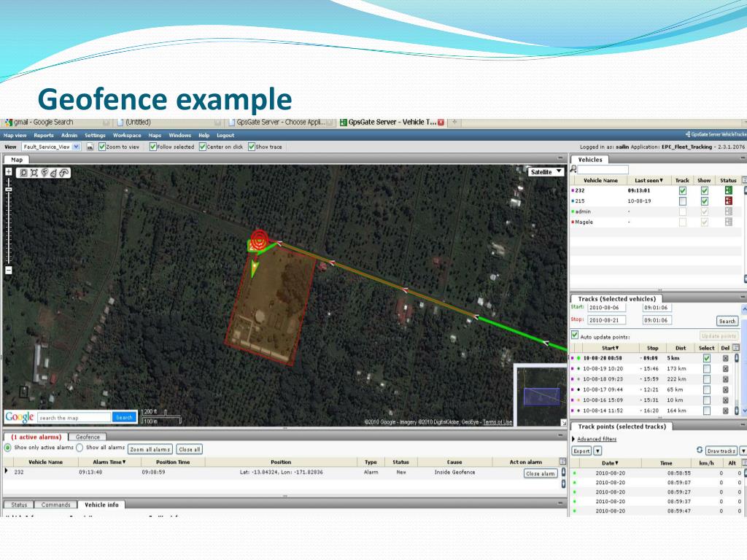Delete the 10-08-19 10:20 track
The height and width of the screenshot is (560, 747).
click(x=725, y=369)
